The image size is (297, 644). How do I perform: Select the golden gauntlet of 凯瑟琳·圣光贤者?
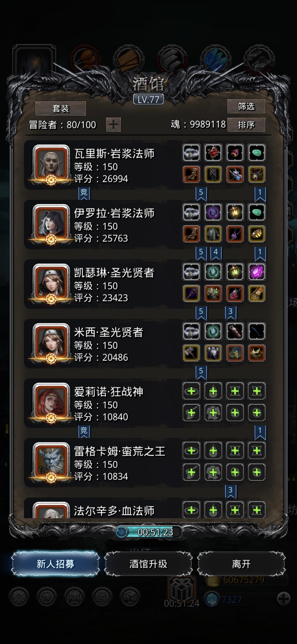(x=257, y=294)
